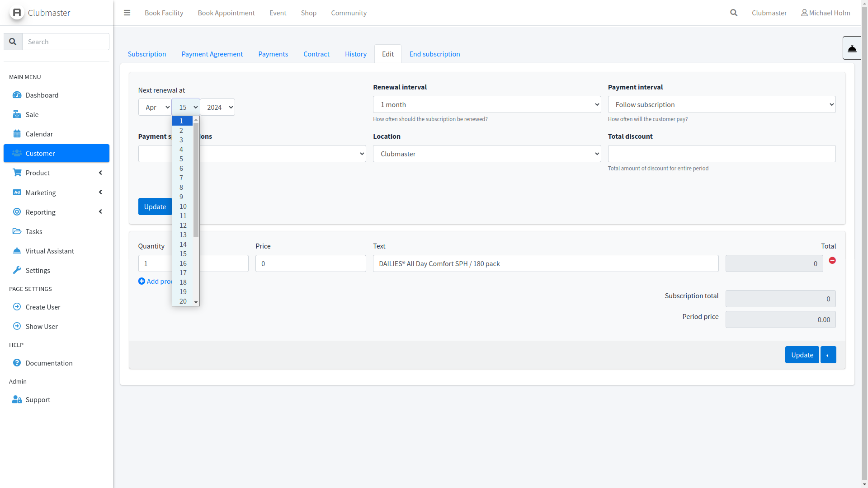
Task: Click the hamburger menu icon
Action: pos(127,13)
